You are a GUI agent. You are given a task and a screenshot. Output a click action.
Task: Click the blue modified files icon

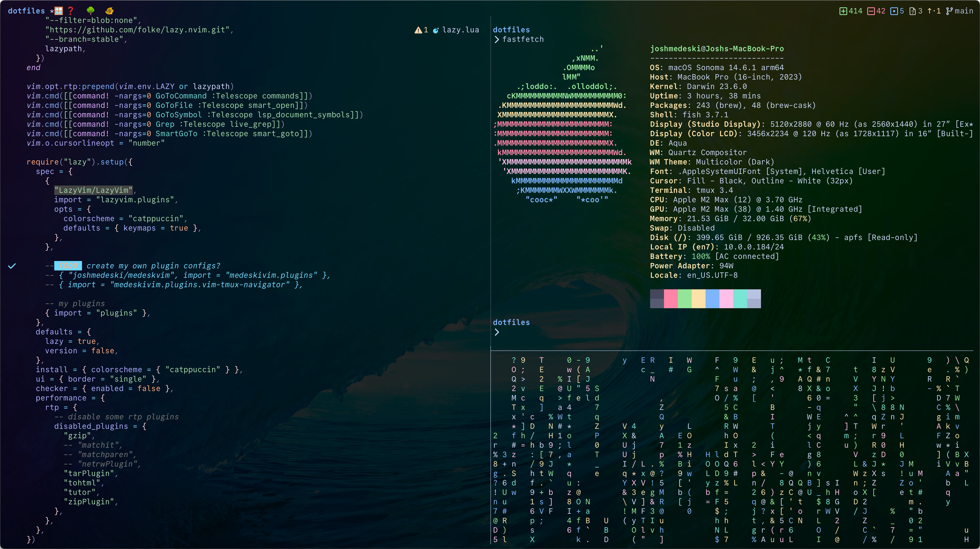coord(894,11)
